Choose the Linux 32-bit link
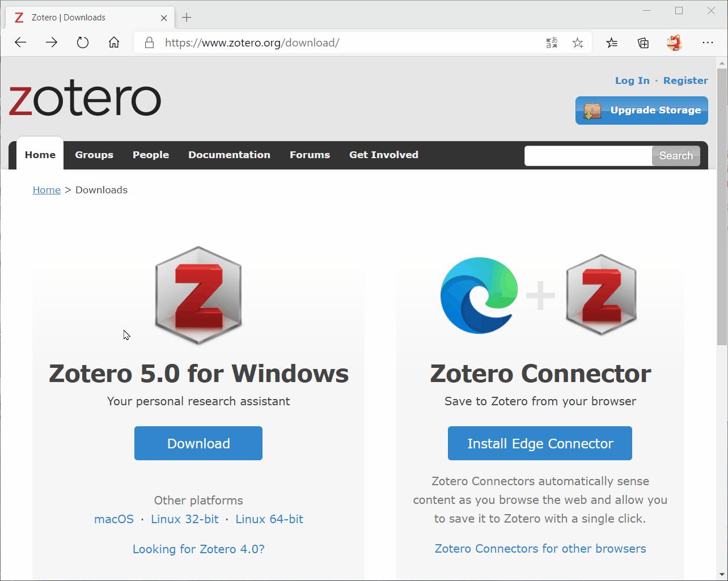728x581 pixels. tap(185, 519)
